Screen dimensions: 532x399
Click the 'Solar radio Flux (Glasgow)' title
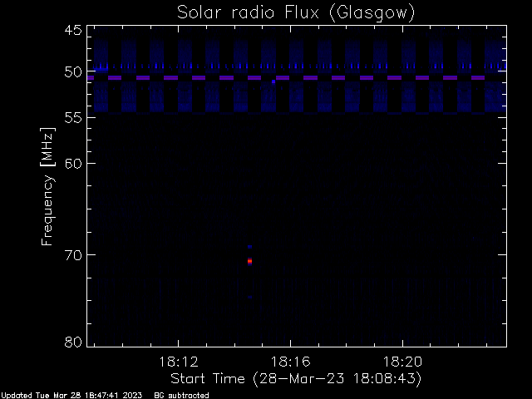pyautogui.click(x=296, y=13)
